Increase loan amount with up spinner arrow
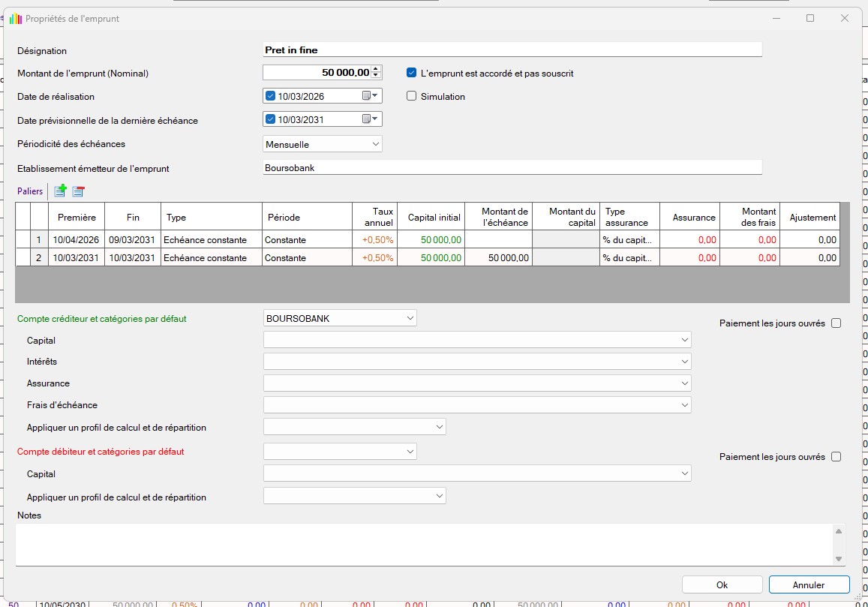 pyautogui.click(x=377, y=69)
